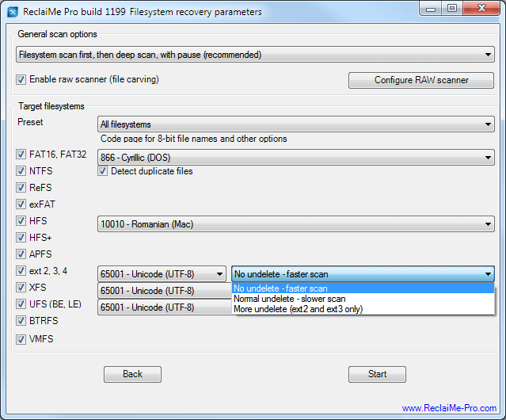Toggle the Detect duplicate files checkbox
The height and width of the screenshot is (420, 506).
pos(103,171)
